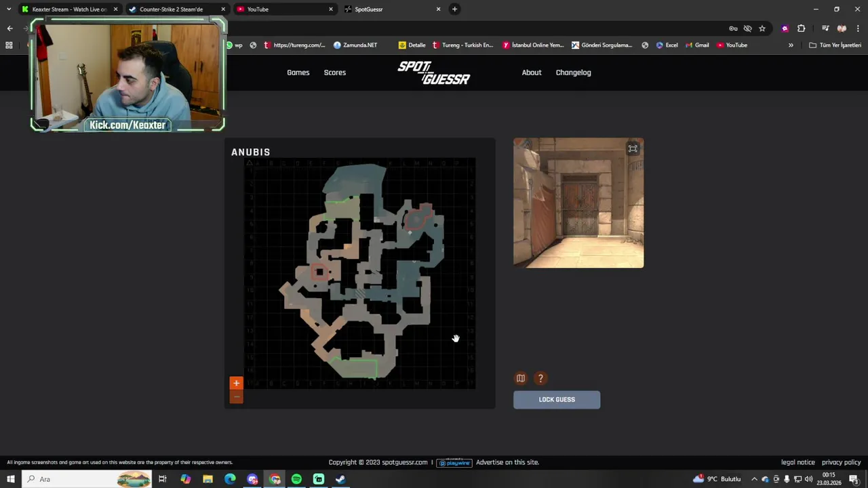Open the Games menu item
Screen dimensions: 868x488
(298, 73)
